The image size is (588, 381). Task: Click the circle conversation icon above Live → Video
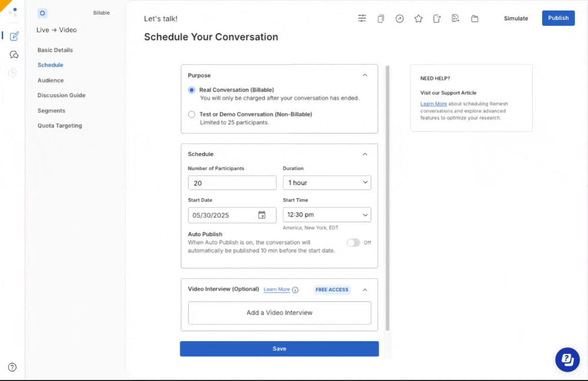(42, 13)
